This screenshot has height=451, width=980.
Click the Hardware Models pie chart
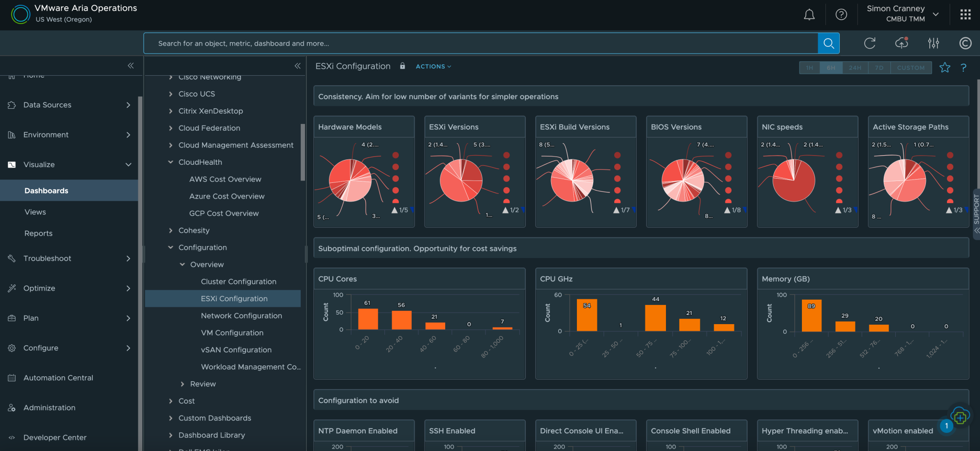350,180
